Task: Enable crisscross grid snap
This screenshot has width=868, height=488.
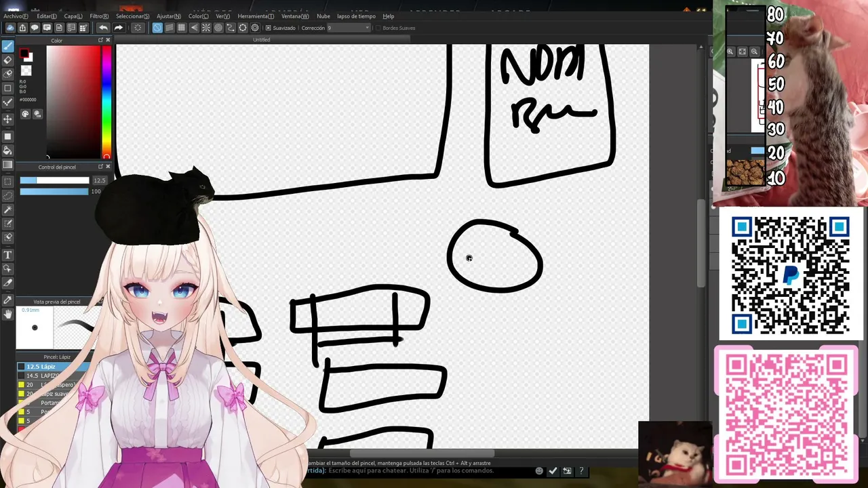Action: coord(182,28)
